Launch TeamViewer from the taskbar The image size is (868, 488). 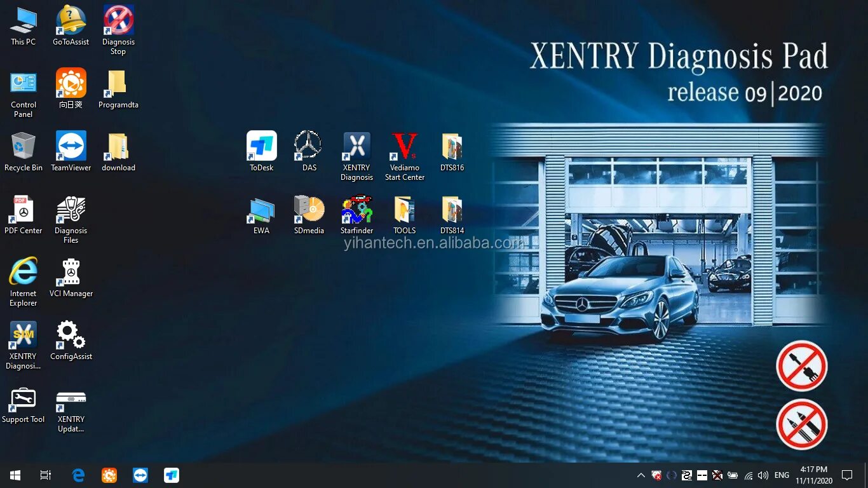140,475
